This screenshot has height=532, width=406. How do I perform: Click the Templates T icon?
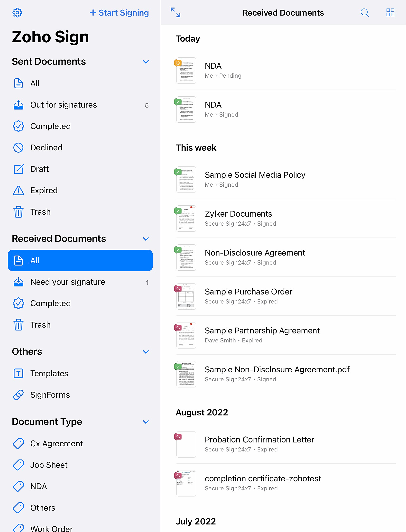(18, 374)
